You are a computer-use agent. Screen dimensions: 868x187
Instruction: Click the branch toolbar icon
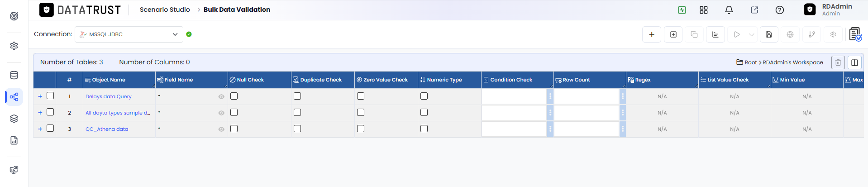coord(812,34)
